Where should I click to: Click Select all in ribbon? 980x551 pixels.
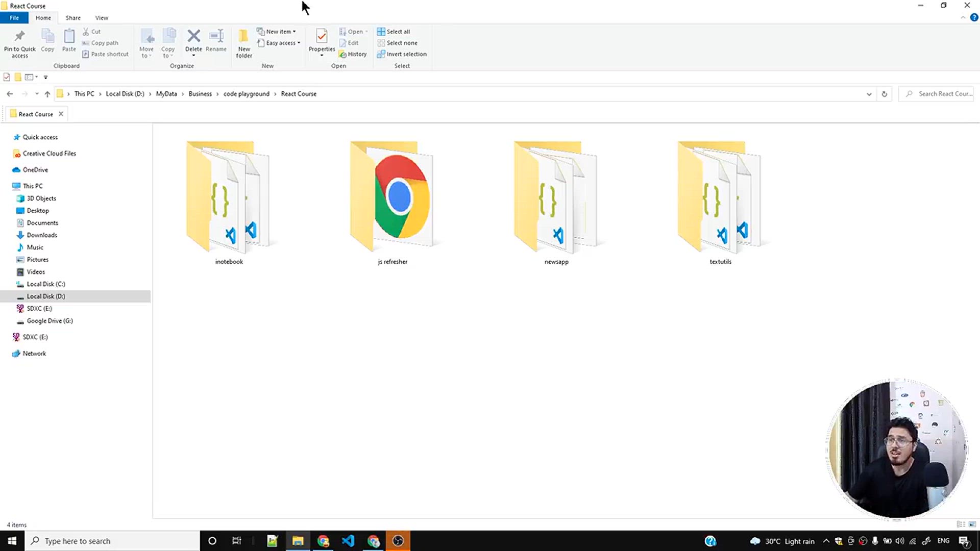(x=394, y=32)
